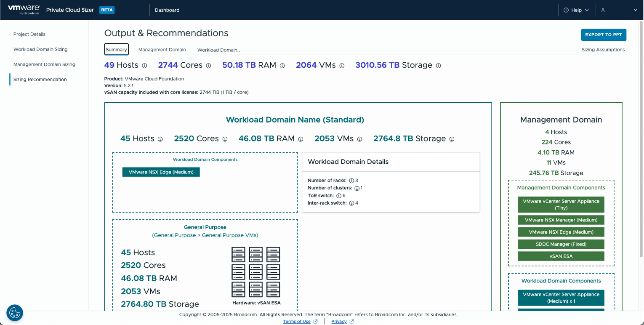Click info icon beside 2053 VMs in workload domain
644x325 pixels.
(360, 139)
